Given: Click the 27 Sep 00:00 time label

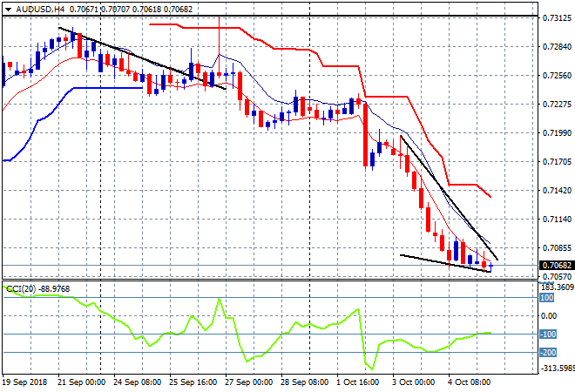Looking at the screenshot, I should tap(248, 382).
